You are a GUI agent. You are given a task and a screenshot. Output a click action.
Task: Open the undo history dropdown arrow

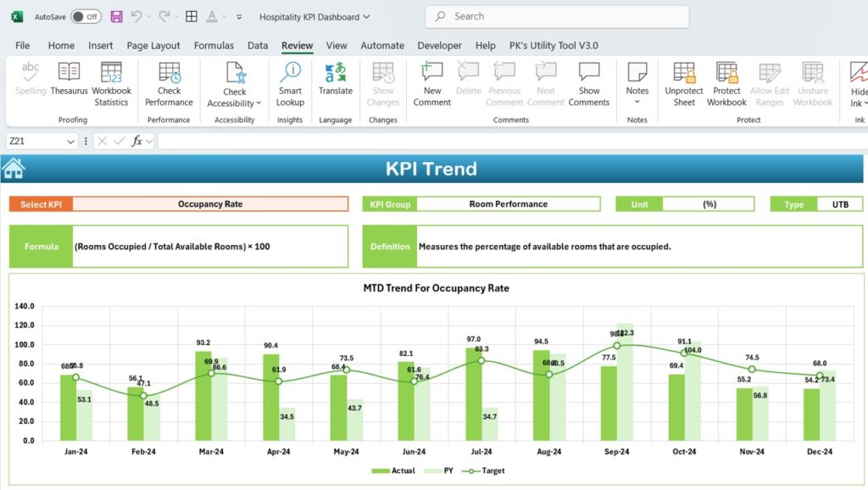[149, 17]
